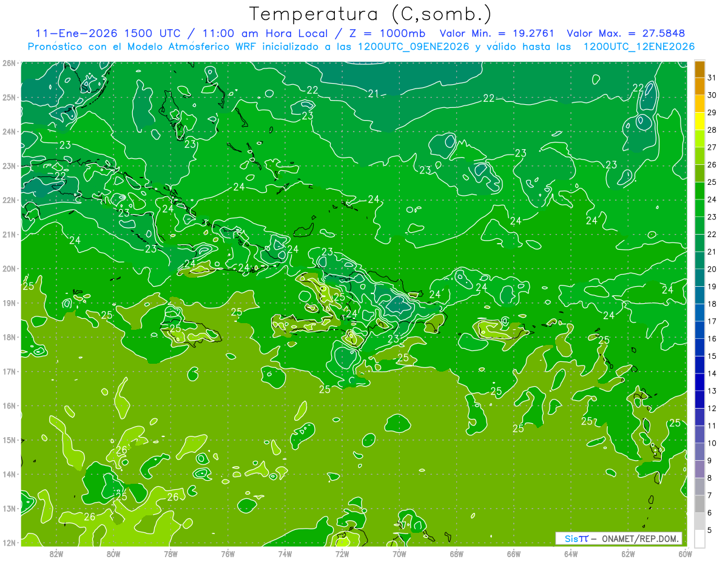Click the "66W" longitude axis label
728x562 pixels.
(x=514, y=554)
